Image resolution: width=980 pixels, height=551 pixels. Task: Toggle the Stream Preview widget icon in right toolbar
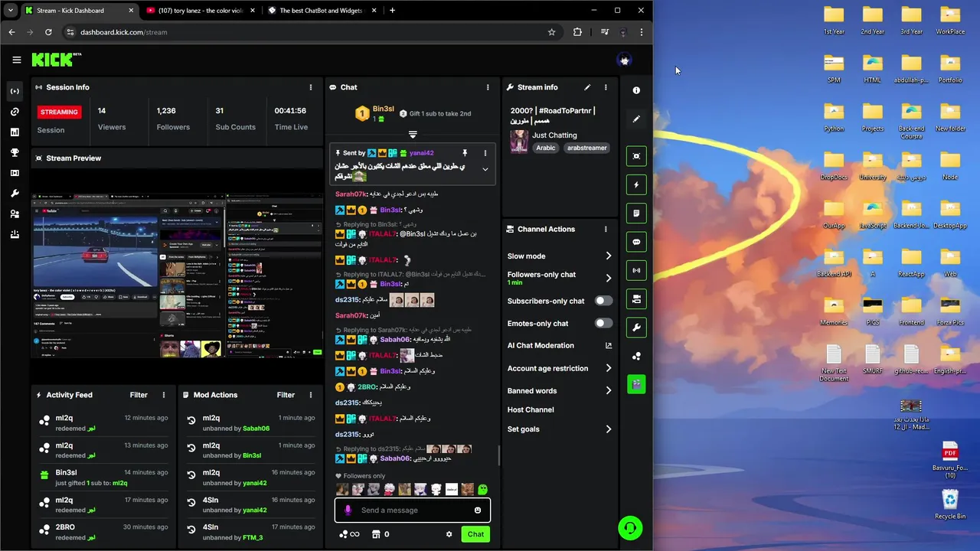pos(636,156)
